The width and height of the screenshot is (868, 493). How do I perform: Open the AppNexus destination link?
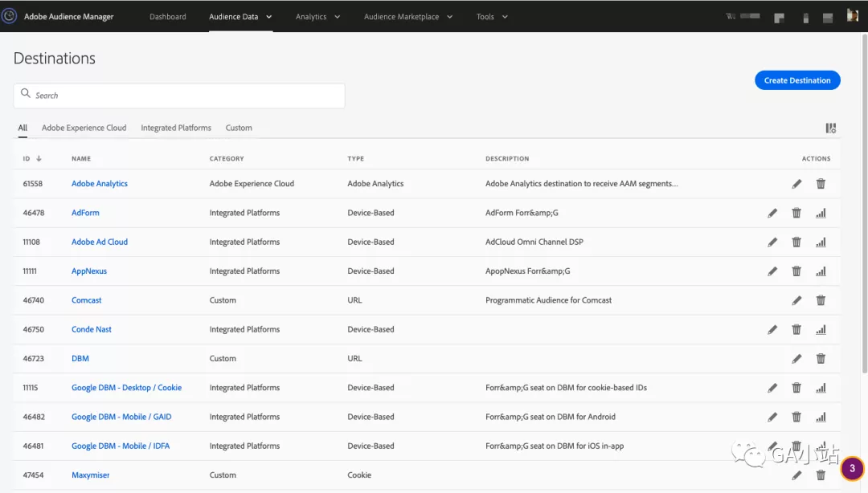point(89,271)
